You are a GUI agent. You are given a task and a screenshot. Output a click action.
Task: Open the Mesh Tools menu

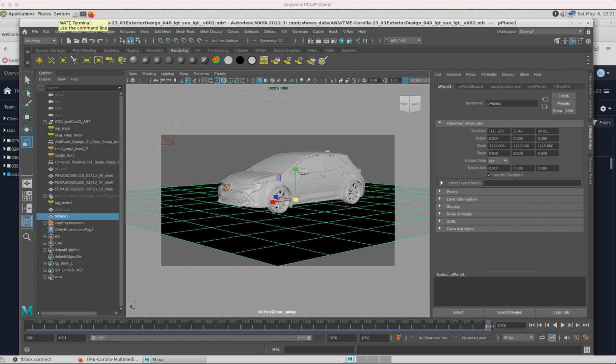(x=185, y=31)
